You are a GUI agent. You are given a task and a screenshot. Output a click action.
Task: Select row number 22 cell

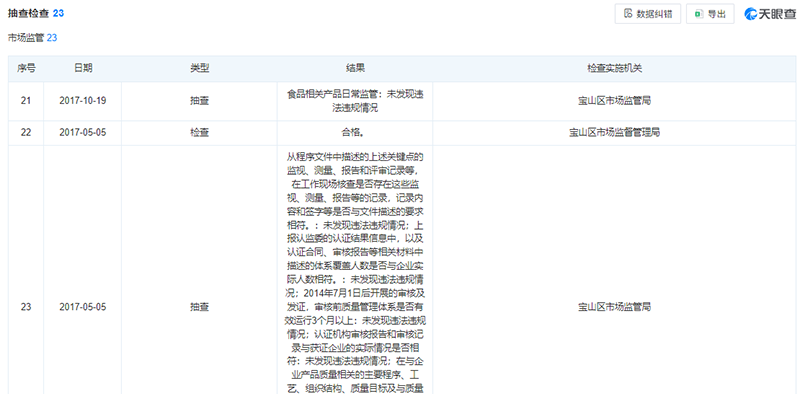(26, 133)
